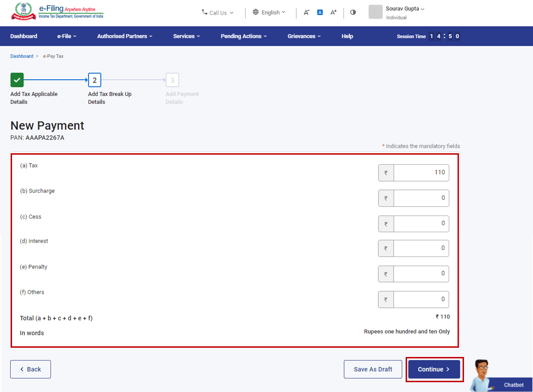This screenshot has width=533, height=392.
Task: Select the globe language icon
Action: [x=256, y=12]
